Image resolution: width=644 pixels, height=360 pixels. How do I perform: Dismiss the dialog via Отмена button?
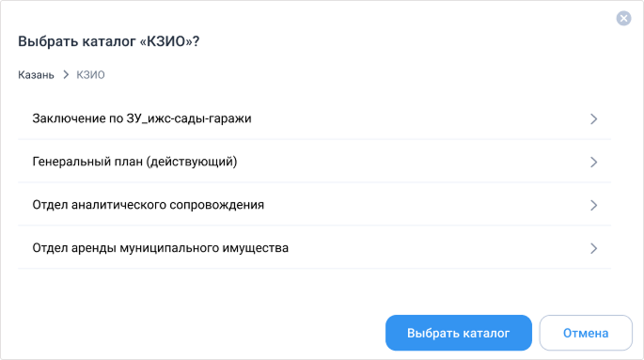pos(586,333)
